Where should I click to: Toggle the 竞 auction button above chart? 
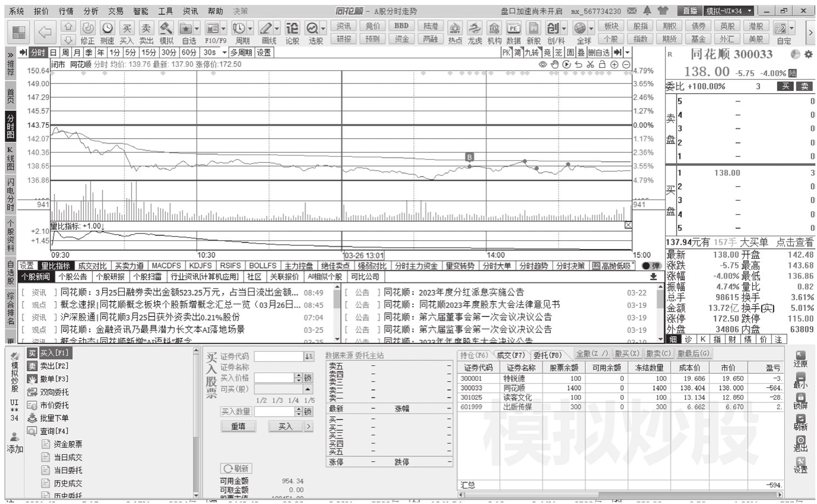click(547, 53)
